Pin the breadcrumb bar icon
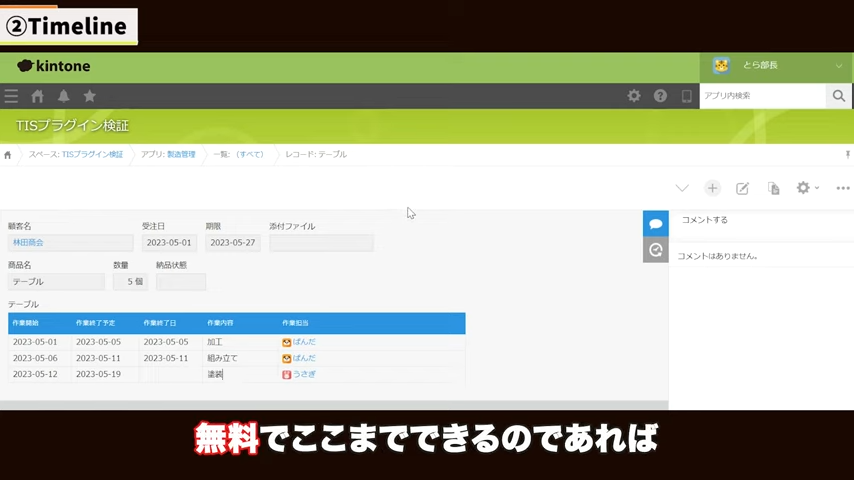Screen dimensions: 854x480 click(847, 155)
